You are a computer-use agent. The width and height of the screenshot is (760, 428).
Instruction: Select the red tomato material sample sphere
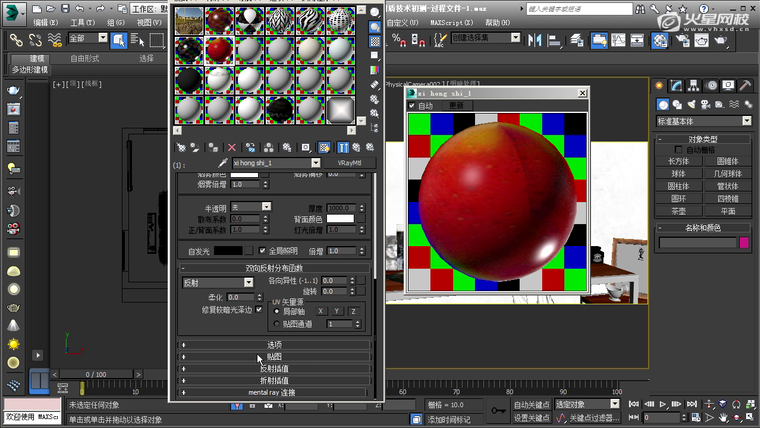pyautogui.click(x=218, y=50)
